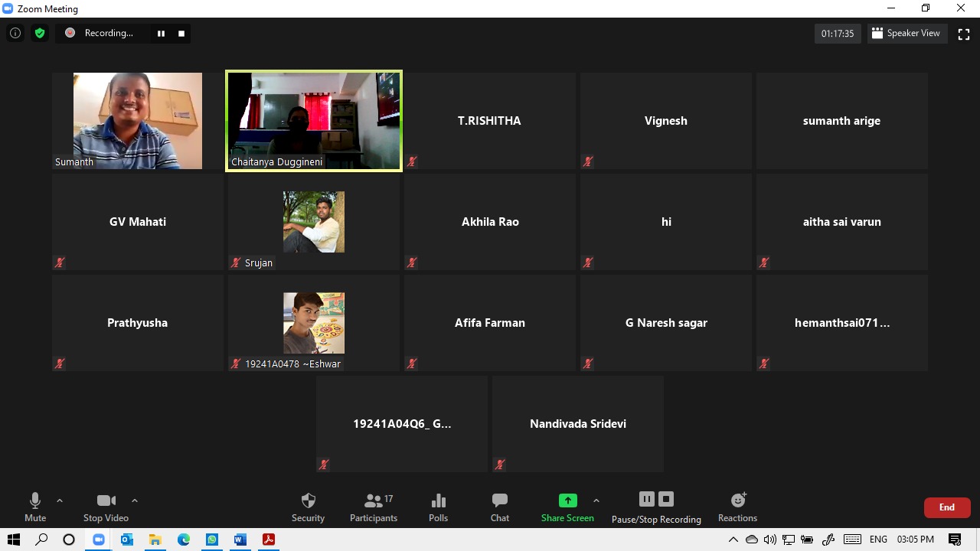Select Chaitanya Duggineni's video tile
This screenshot has width=980, height=551.
[314, 121]
